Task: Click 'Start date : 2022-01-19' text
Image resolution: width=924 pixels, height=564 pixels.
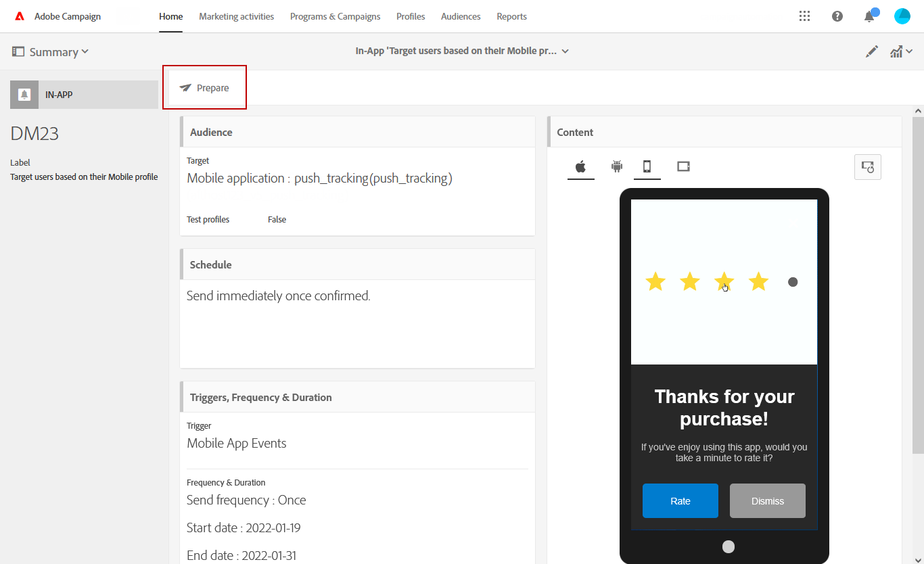Action: [x=245, y=527]
